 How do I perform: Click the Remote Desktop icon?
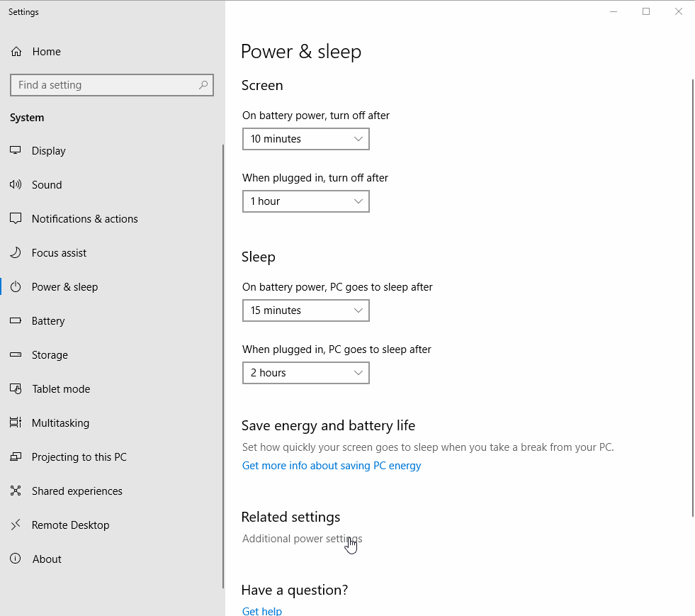click(x=16, y=525)
